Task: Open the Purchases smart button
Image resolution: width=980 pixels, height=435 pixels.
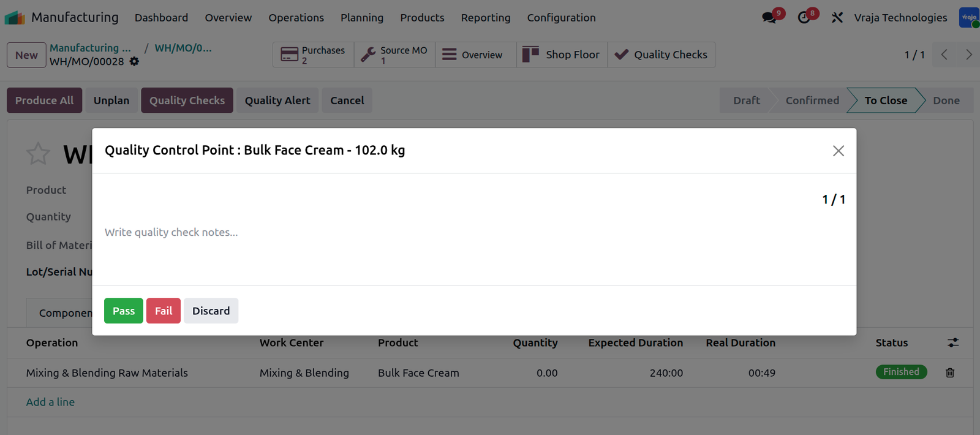Action: (314, 55)
